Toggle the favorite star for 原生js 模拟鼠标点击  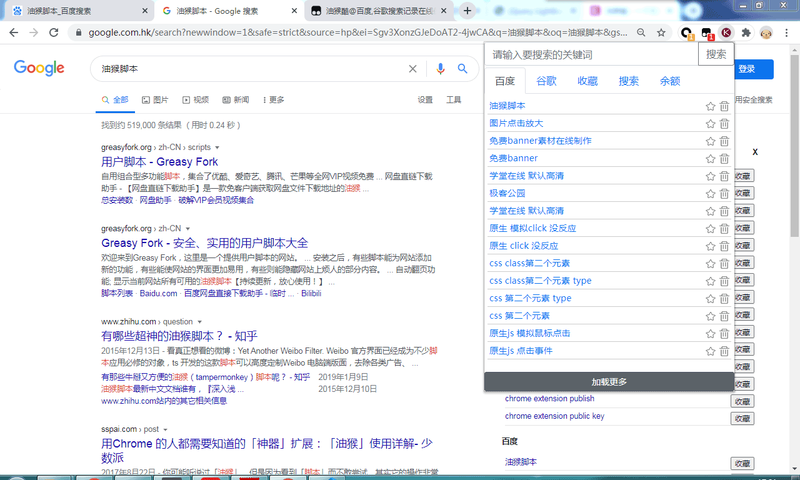(710, 334)
